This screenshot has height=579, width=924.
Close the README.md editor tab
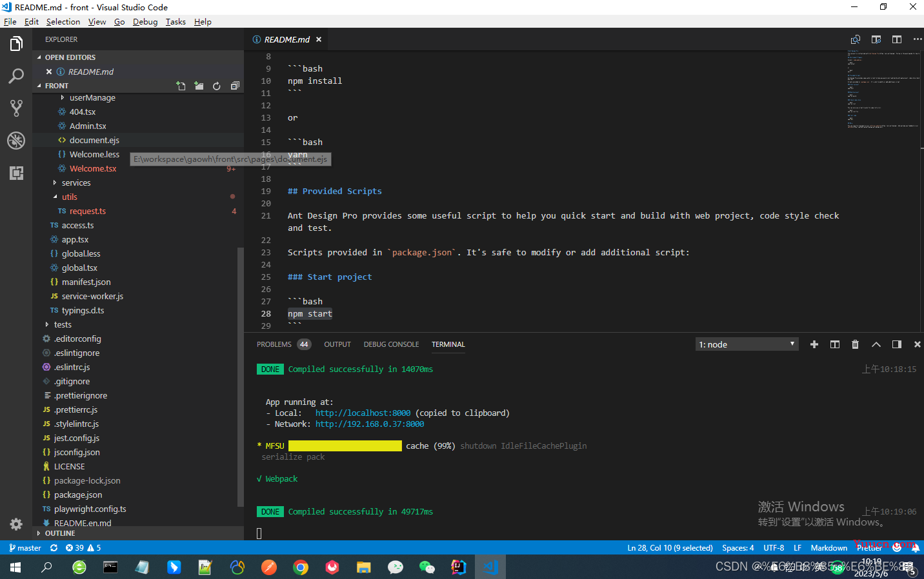coord(319,39)
